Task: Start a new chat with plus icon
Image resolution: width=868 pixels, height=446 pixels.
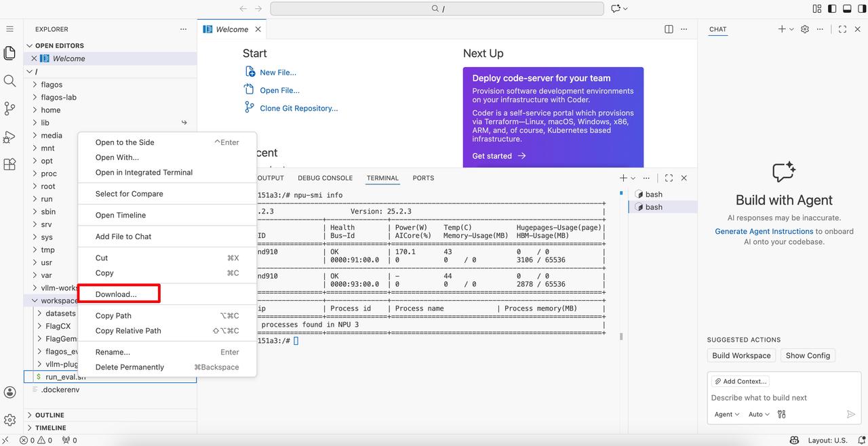Action: tap(782, 29)
